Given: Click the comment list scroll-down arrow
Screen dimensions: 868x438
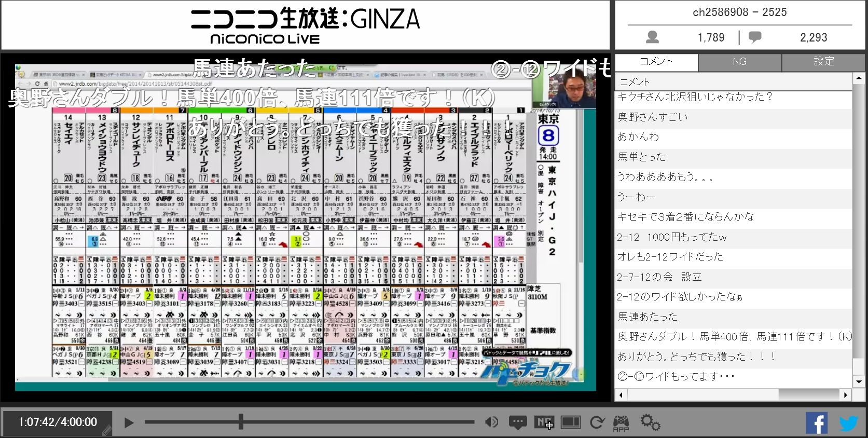Looking at the screenshot, I should coord(858,382).
